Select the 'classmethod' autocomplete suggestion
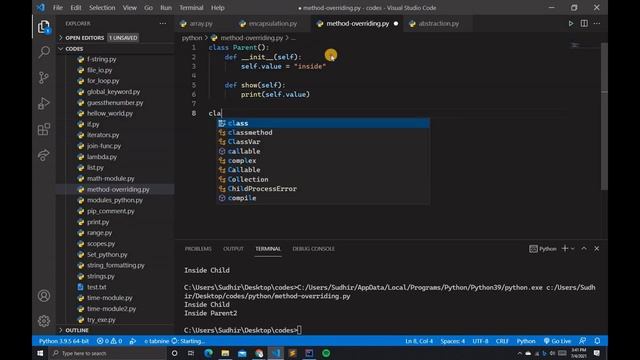 coord(323,133)
